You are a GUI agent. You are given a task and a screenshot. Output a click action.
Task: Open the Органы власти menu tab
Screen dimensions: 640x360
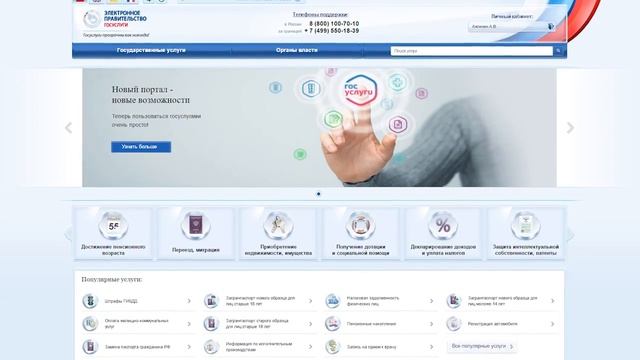tap(297, 50)
